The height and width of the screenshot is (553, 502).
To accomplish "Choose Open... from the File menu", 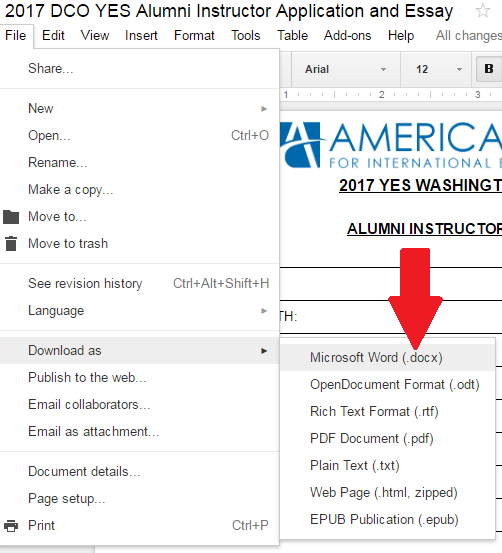I will point(140,135).
